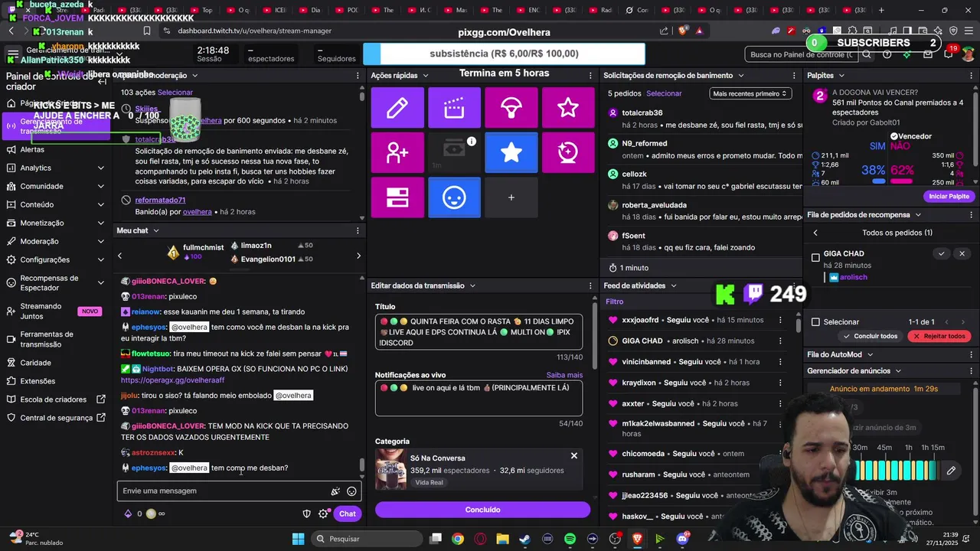Click Iniciar Palpite button

[x=949, y=197]
